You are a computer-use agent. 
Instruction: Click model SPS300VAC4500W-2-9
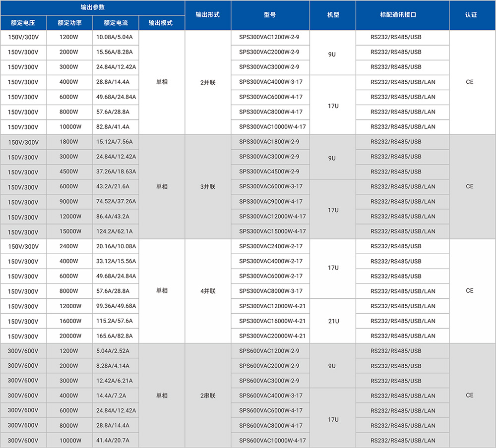point(270,171)
